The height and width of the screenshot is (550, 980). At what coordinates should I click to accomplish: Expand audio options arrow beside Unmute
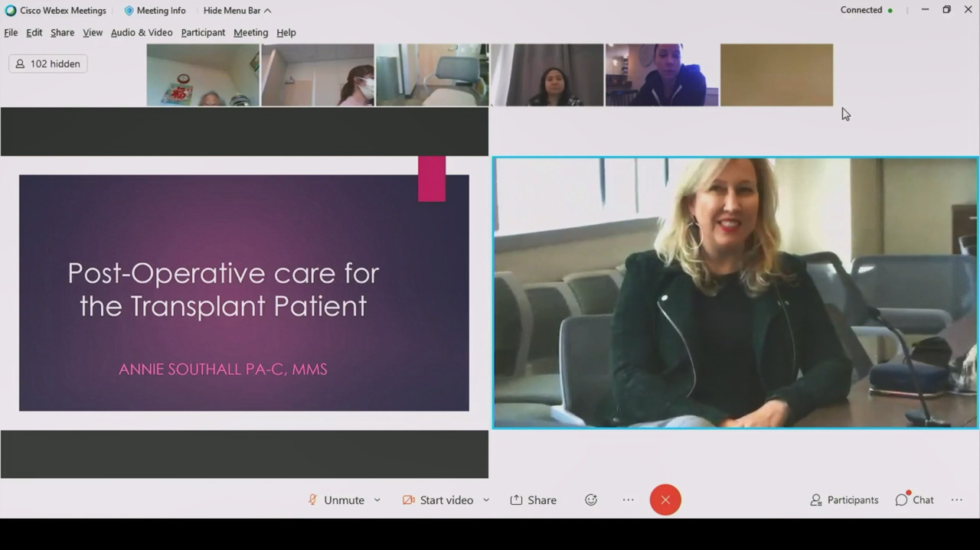(377, 500)
